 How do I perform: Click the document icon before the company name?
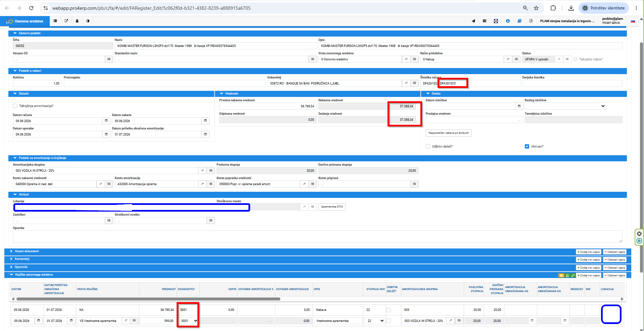[x=531, y=21]
